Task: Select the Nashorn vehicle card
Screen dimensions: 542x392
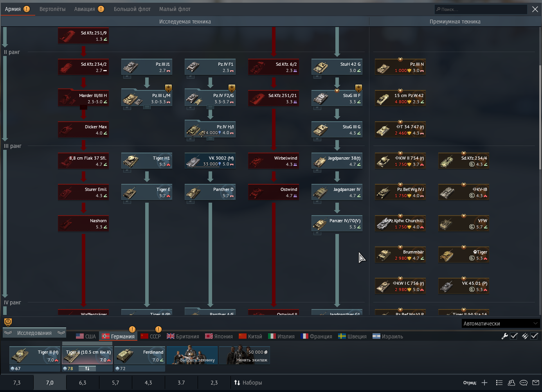Action: pyautogui.click(x=83, y=224)
